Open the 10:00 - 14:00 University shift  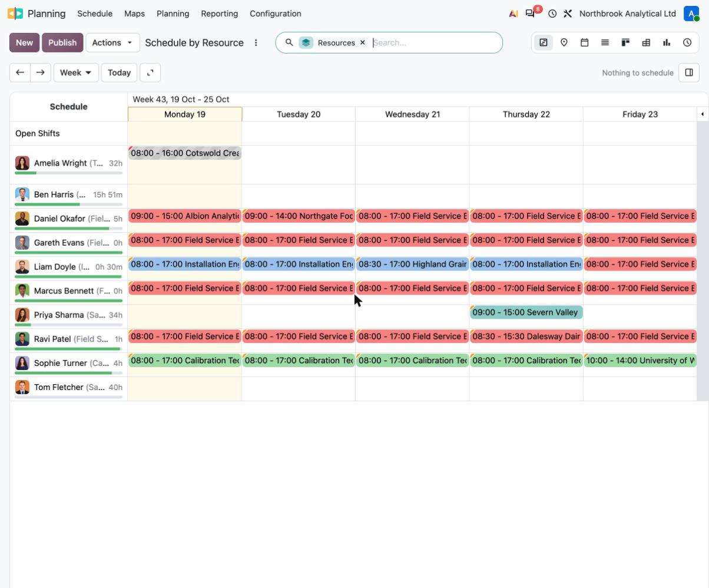640,361
